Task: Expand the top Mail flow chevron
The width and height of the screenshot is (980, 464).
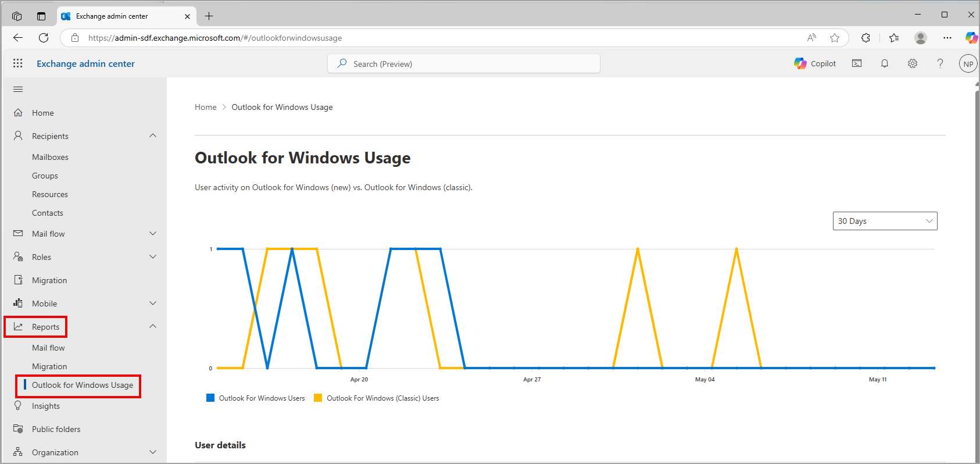Action: [x=153, y=234]
